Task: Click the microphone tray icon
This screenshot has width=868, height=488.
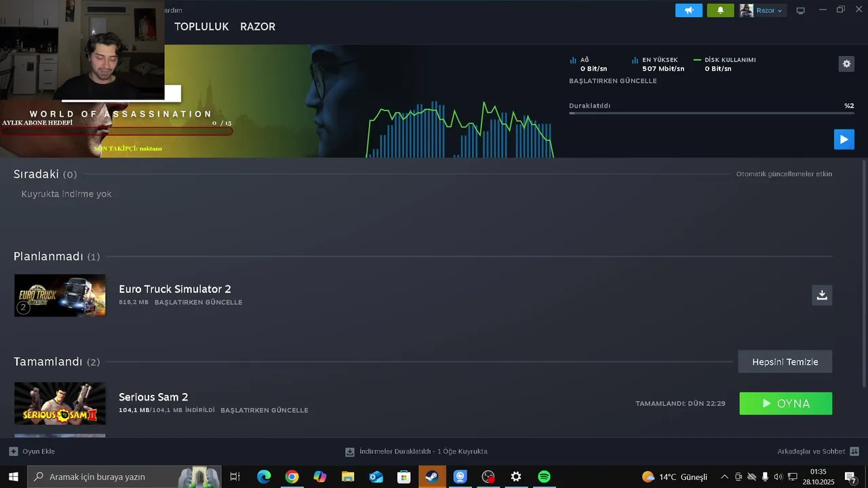Action: point(765,476)
